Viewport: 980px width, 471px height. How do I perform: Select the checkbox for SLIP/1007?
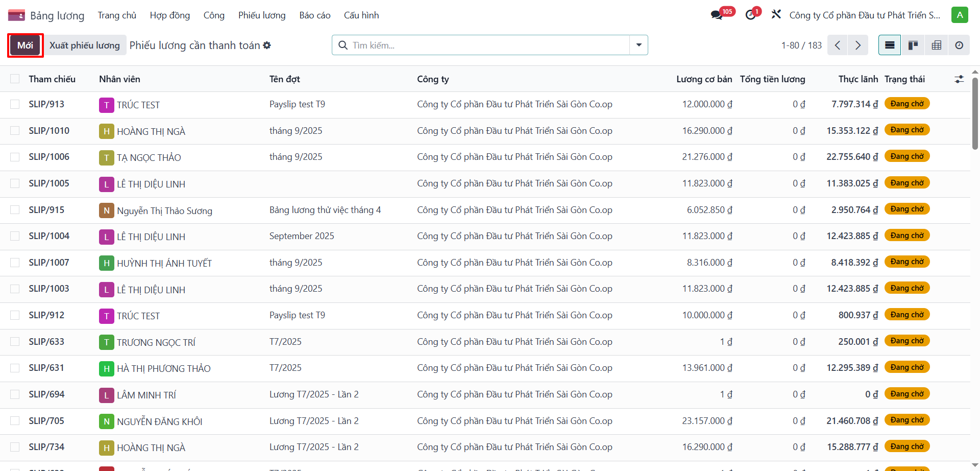[15, 263]
